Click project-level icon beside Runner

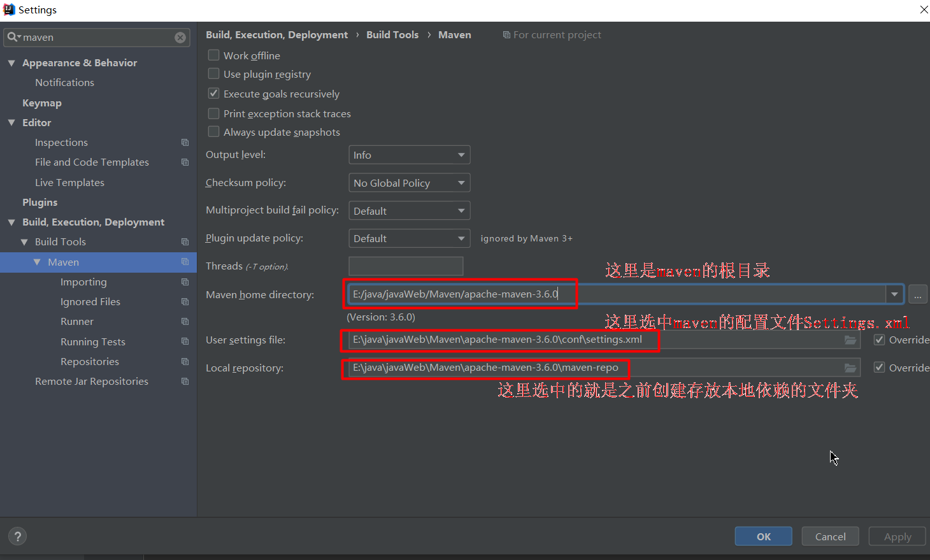pyautogui.click(x=185, y=322)
